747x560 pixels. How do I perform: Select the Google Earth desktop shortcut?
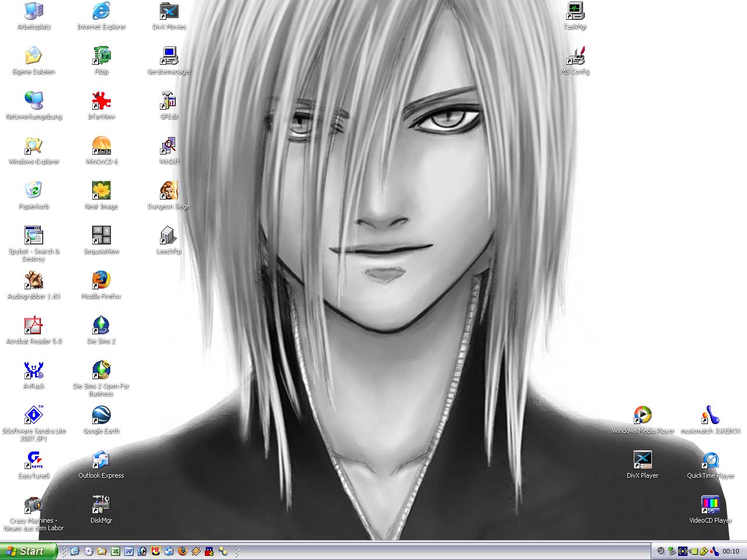102,420
